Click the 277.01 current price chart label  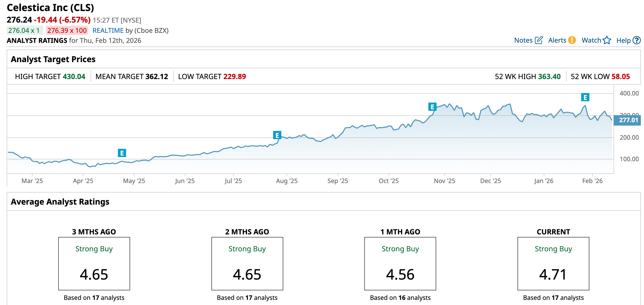coord(628,120)
